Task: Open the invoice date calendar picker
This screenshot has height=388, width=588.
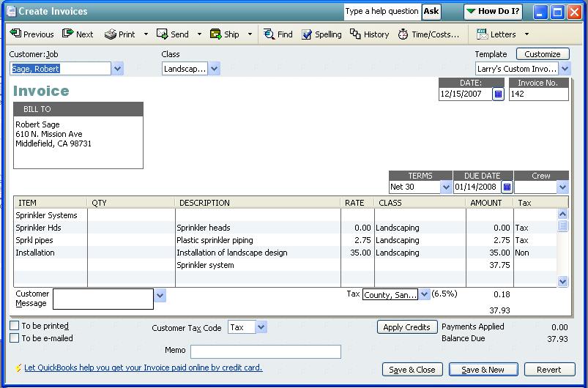Action: [x=498, y=94]
